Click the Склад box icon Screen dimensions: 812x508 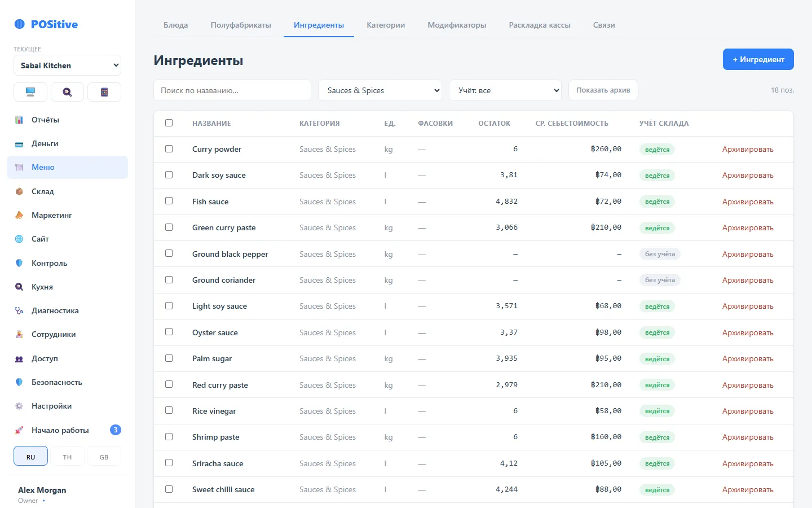click(x=19, y=191)
